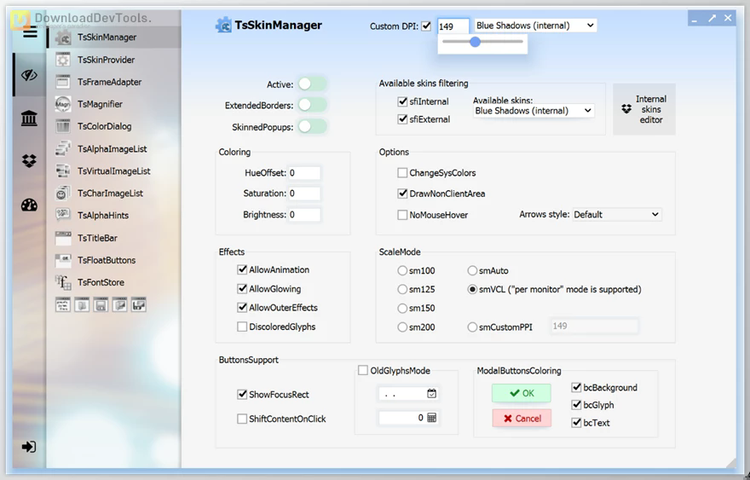Image resolution: width=750 pixels, height=480 pixels.
Task: Click the TsFloatButtons icon
Action: pos(63,260)
